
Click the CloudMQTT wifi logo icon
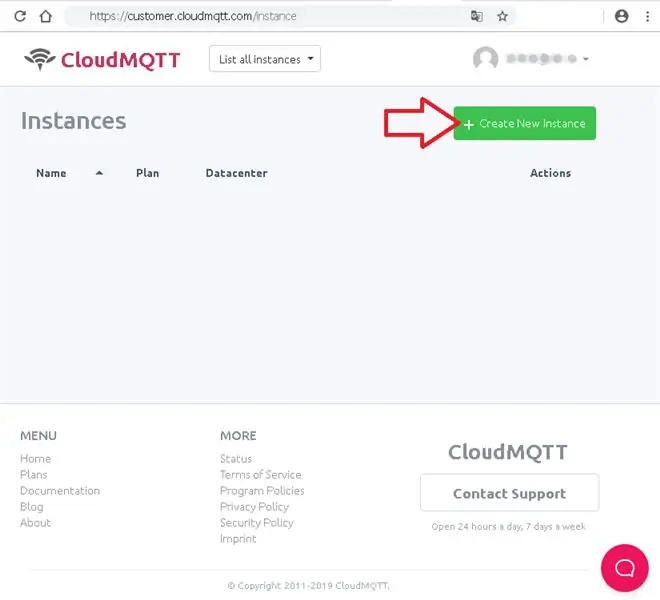(40, 59)
